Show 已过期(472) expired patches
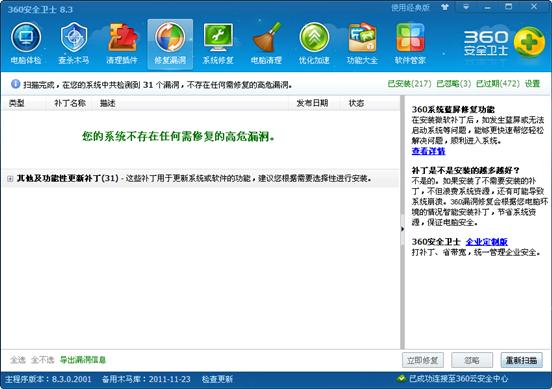 coord(498,84)
